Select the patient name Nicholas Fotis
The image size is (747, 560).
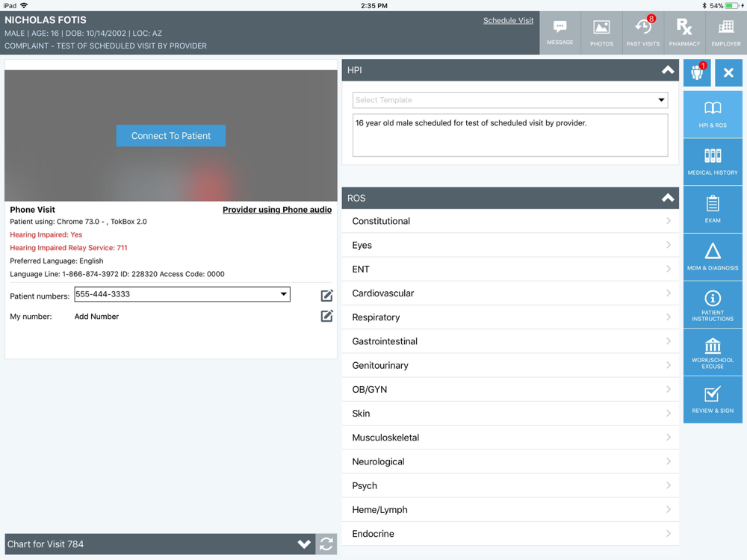coord(46,20)
